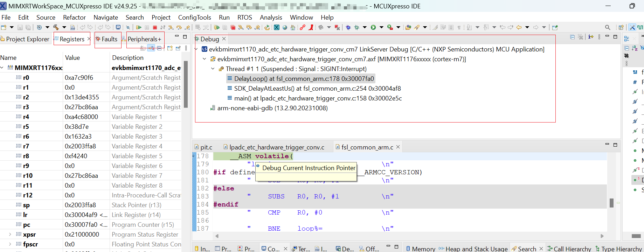This screenshot has width=644, height=252.
Task: Open the lpadc_etc_hardware_trigger_conv.c editor tab
Action: pyautogui.click(x=274, y=147)
